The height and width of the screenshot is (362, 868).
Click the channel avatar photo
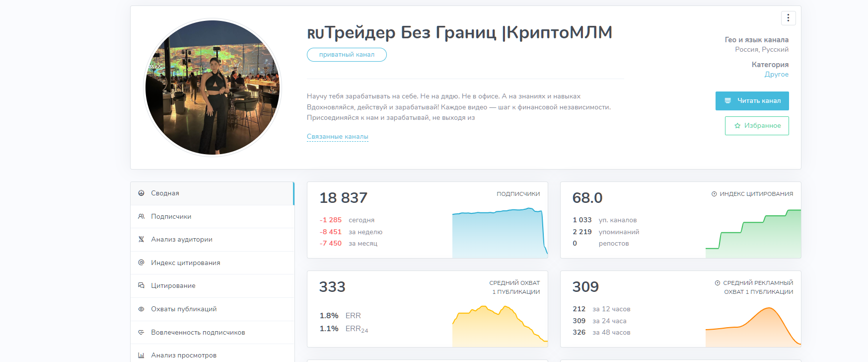[x=213, y=88]
